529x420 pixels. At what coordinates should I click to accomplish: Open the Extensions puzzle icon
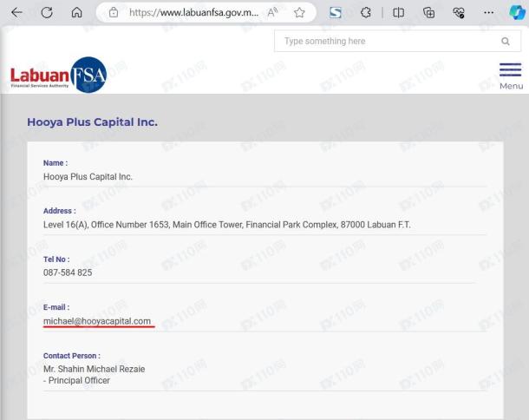click(366, 13)
